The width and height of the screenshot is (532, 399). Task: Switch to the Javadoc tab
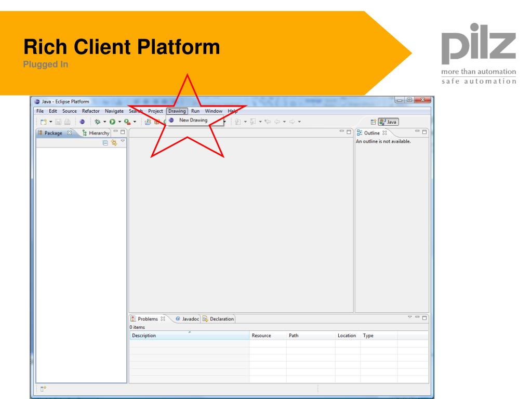click(187, 319)
